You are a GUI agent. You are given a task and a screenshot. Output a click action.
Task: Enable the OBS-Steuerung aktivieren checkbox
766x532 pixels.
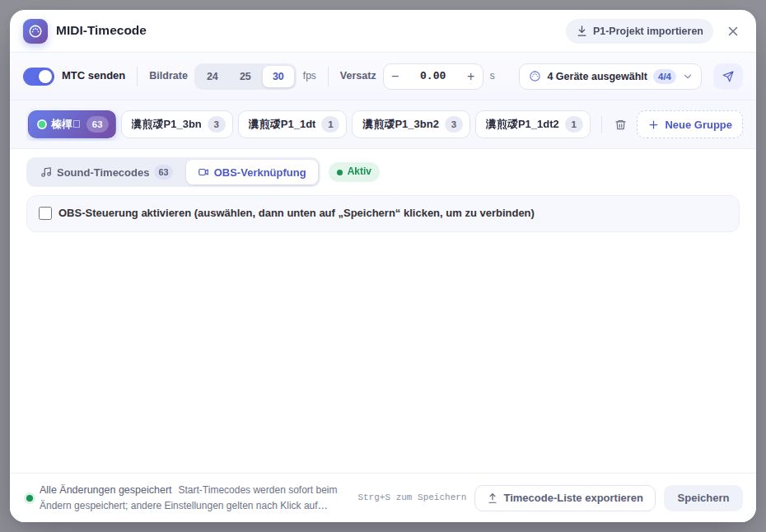(45, 213)
